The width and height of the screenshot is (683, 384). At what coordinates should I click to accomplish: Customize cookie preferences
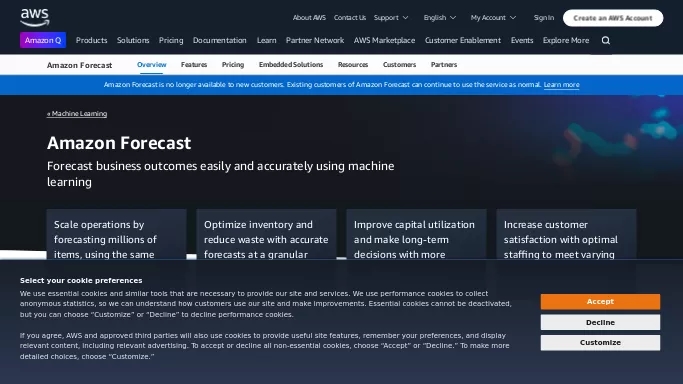click(600, 343)
